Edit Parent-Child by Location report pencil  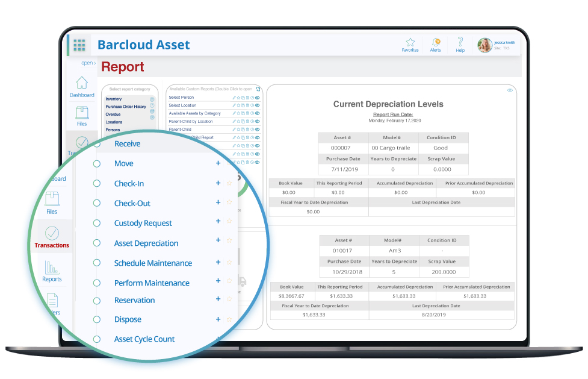(x=234, y=121)
